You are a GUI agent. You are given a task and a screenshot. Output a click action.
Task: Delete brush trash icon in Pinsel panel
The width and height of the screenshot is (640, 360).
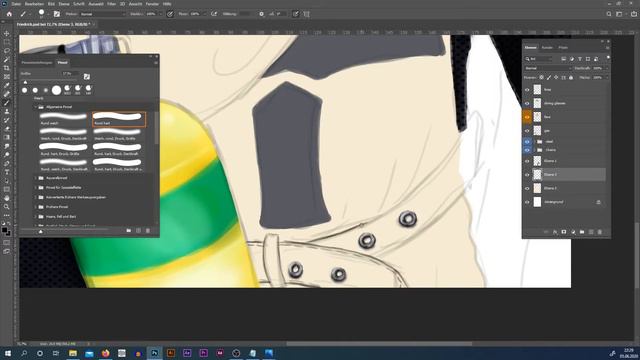click(x=148, y=231)
